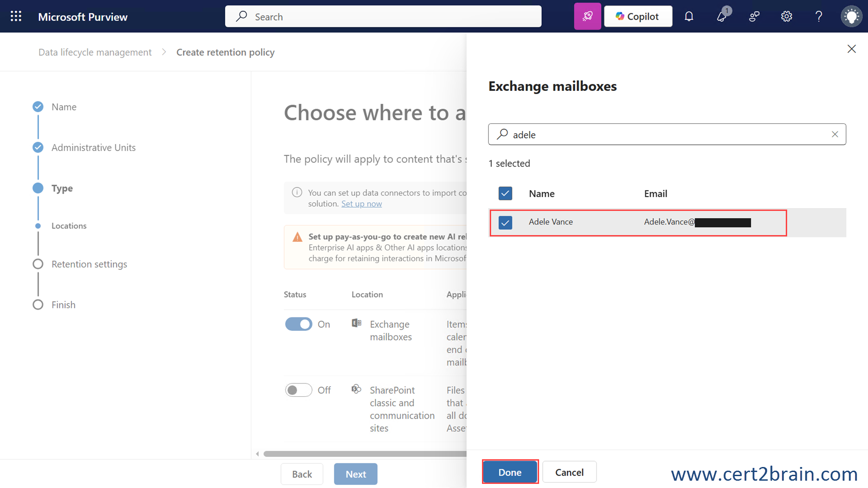Select the Retention settings step
The image size is (868, 488).
89,264
